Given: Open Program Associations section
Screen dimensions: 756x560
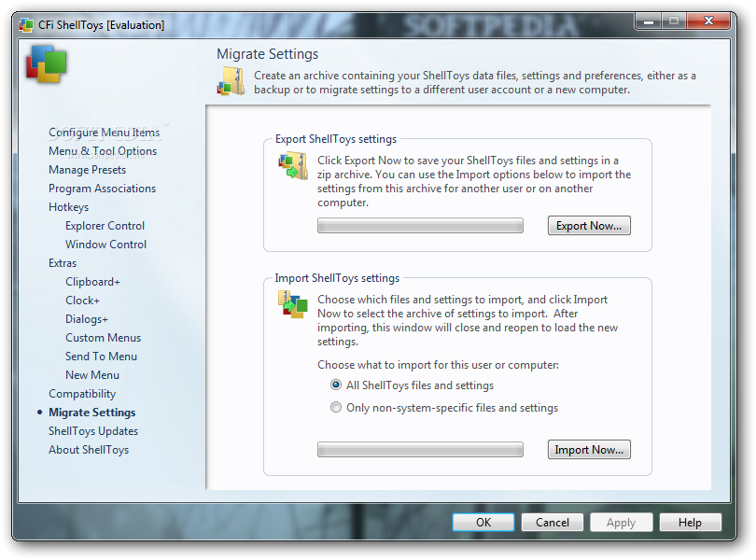Looking at the screenshot, I should coord(102,189).
